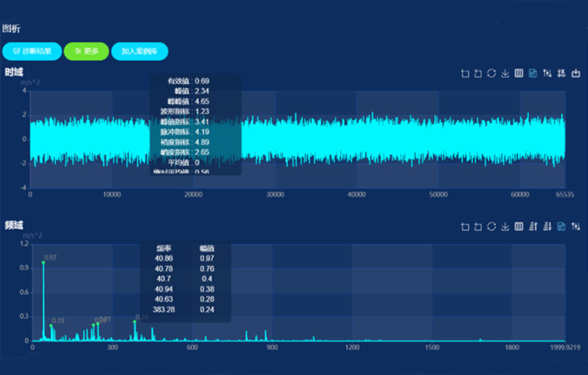Click the refresh/restore icon in 频域 toolbar
Screen dimensions: 588x375
492,227
